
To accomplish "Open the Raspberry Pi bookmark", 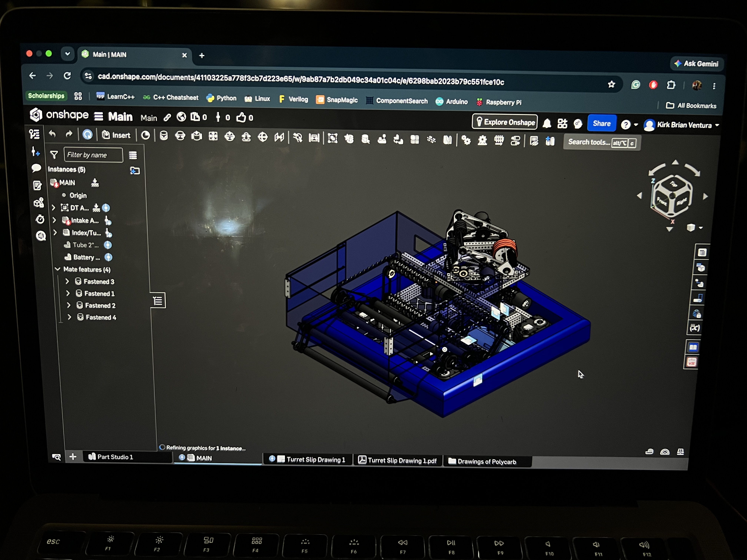I will [x=499, y=102].
